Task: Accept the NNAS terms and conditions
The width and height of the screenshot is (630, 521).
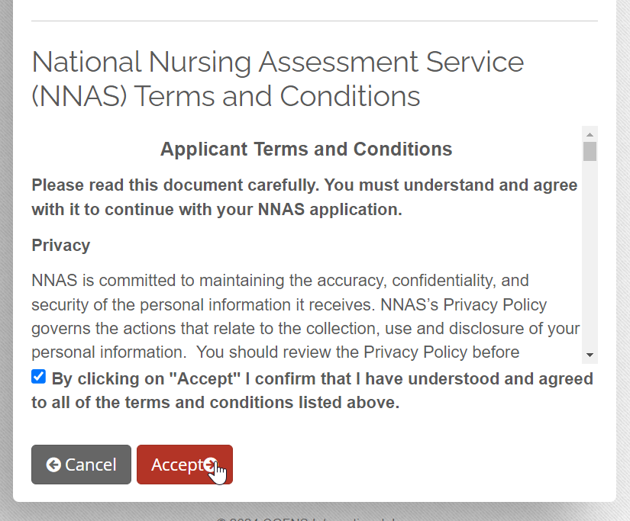Action: (x=185, y=465)
